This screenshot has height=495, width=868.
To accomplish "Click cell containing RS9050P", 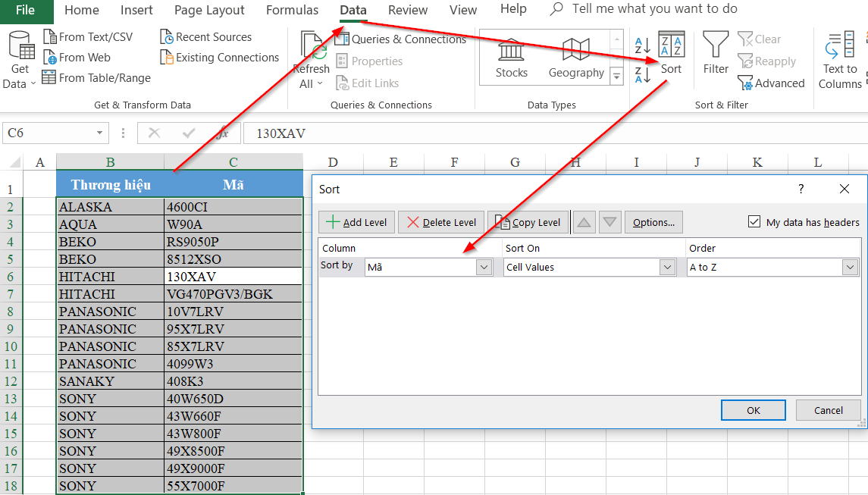I will [233, 242].
